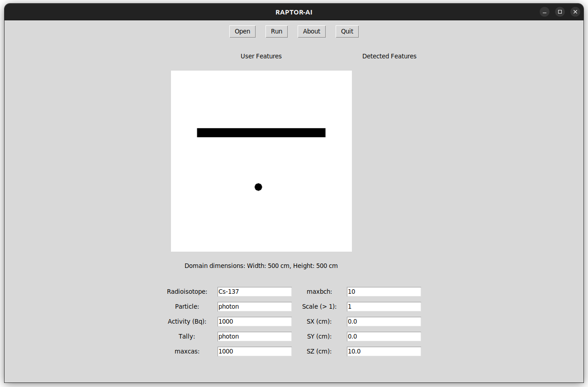The image size is (588, 387).
Task: Maximize the RAPTOR-AI window
Action: (560, 12)
